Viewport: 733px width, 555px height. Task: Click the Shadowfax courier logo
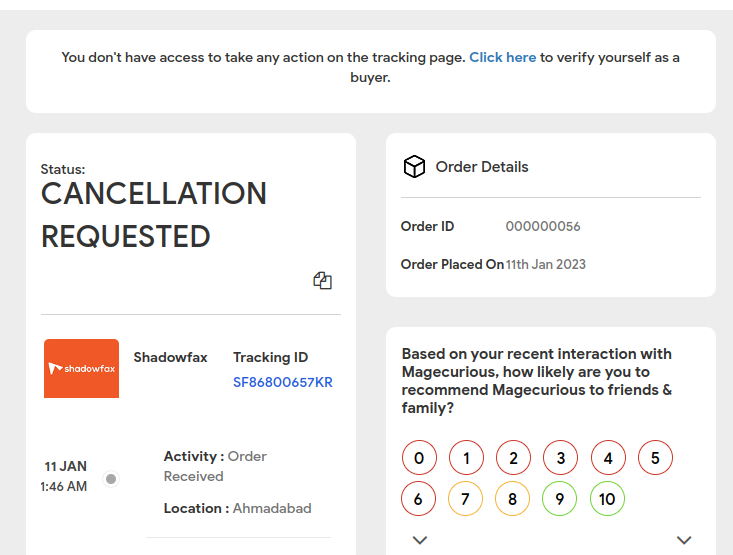[x=81, y=368]
